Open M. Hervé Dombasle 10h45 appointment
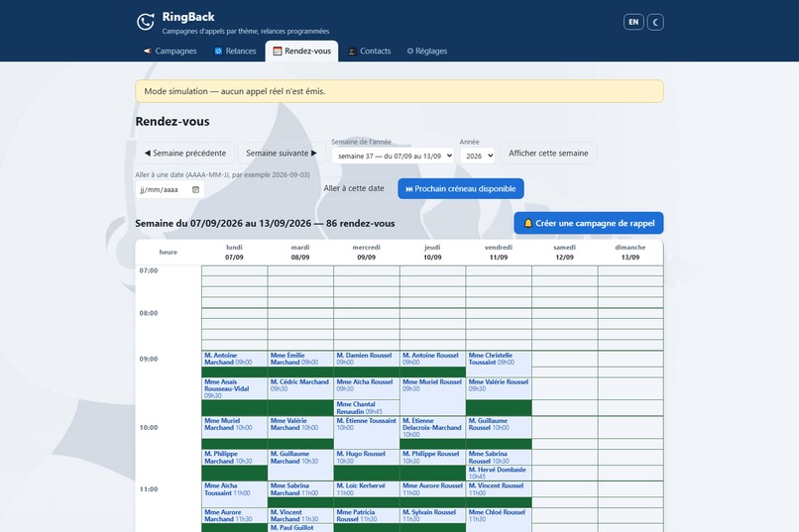 [x=499, y=473]
